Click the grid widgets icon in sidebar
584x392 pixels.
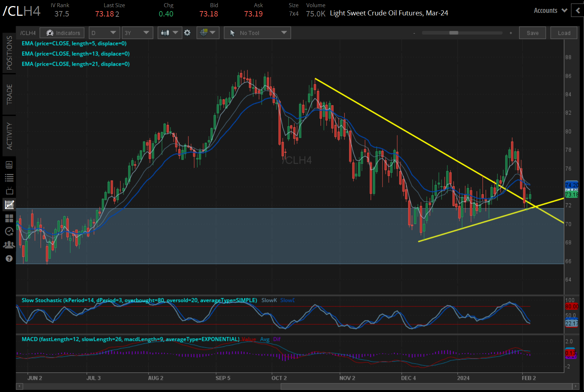(9, 218)
